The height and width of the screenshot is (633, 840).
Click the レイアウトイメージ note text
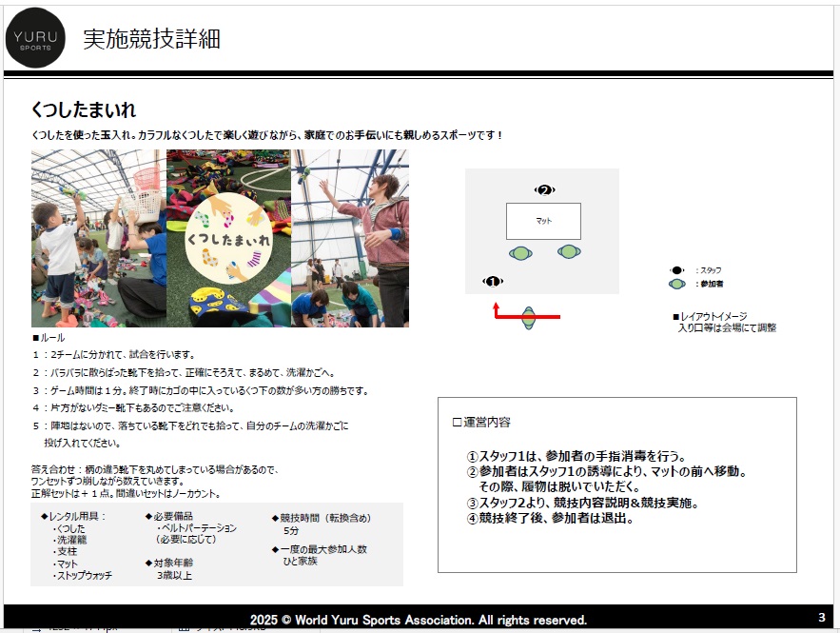[x=723, y=322]
